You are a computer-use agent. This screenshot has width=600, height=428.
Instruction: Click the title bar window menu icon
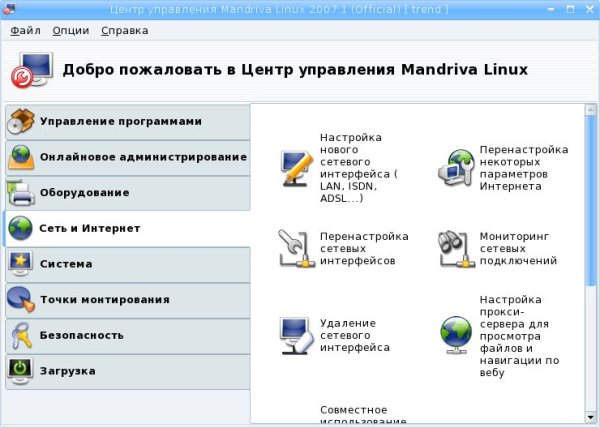8,9
